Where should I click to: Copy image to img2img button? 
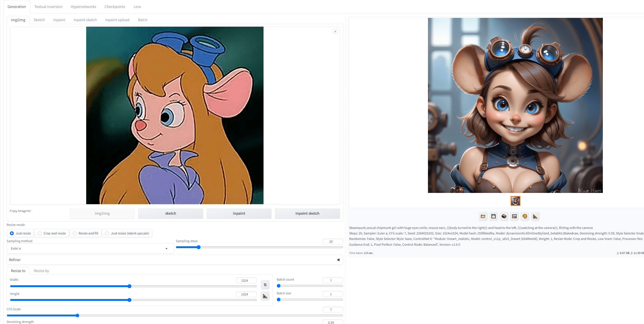coord(102,214)
